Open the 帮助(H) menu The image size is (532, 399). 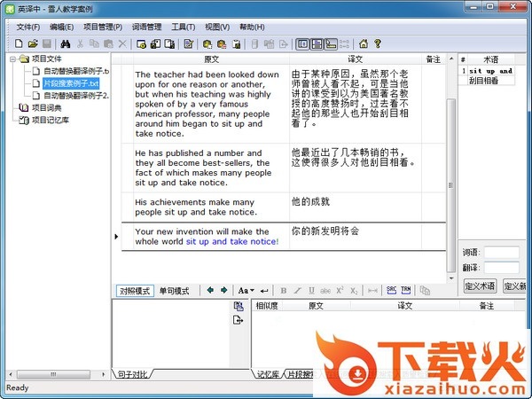coord(252,27)
